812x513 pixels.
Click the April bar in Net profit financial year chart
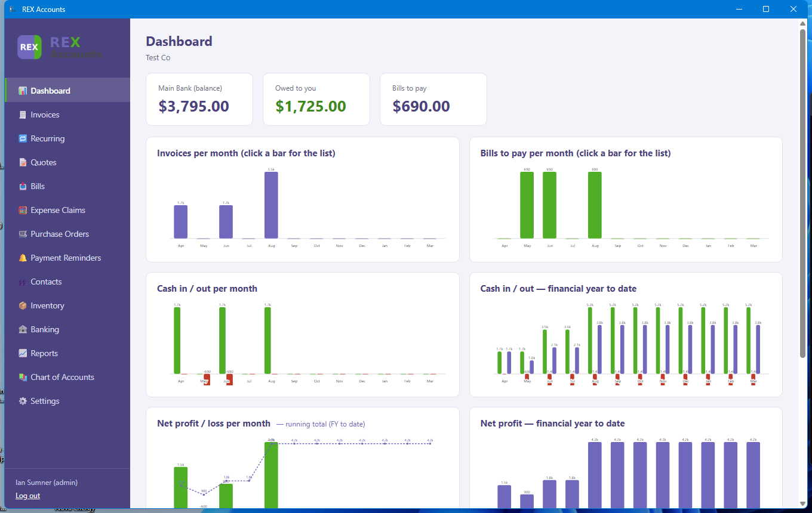pyautogui.click(x=505, y=496)
